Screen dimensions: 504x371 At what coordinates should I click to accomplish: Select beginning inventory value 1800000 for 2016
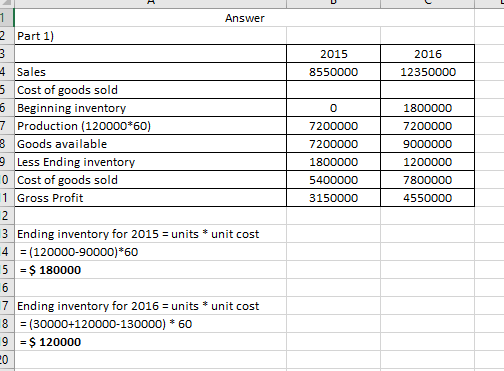tap(427, 108)
